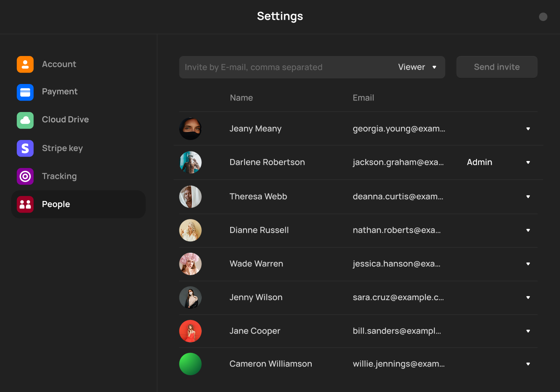The width and height of the screenshot is (560, 392).
Task: Select Wade Warren's email address
Action: click(x=396, y=264)
